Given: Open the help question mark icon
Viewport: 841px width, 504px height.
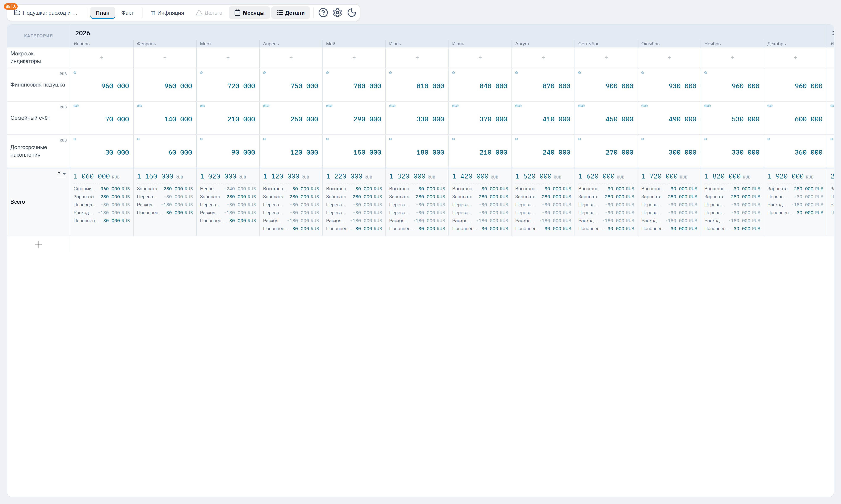Looking at the screenshot, I should (323, 13).
